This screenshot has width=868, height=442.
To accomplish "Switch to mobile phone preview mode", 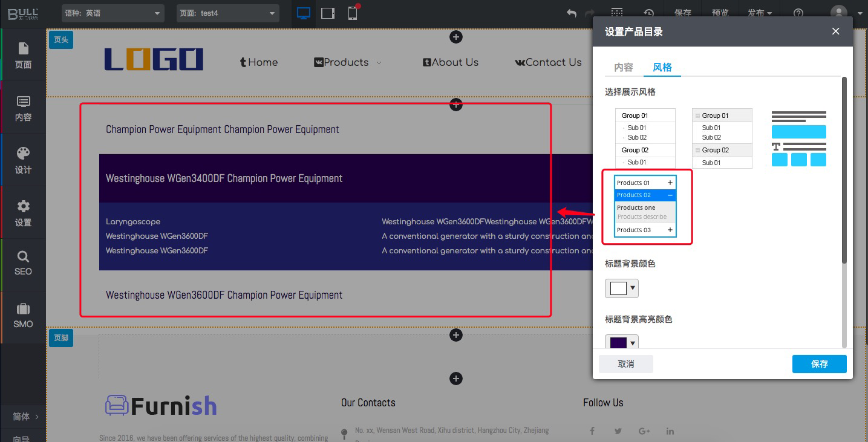I will click(353, 13).
